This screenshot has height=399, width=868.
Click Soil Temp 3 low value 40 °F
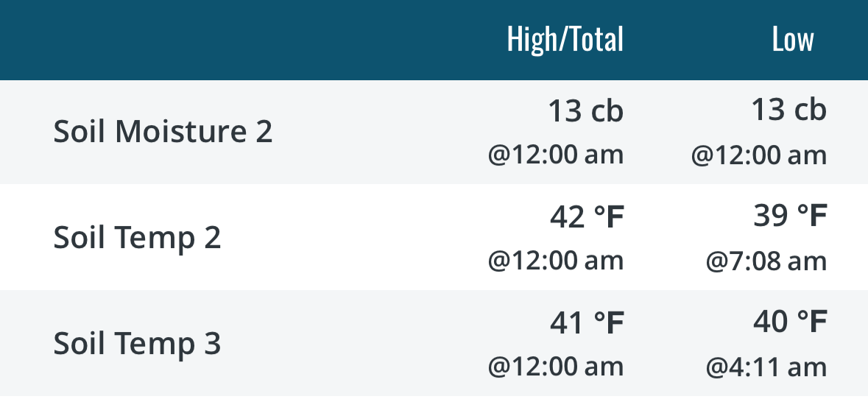tap(790, 322)
